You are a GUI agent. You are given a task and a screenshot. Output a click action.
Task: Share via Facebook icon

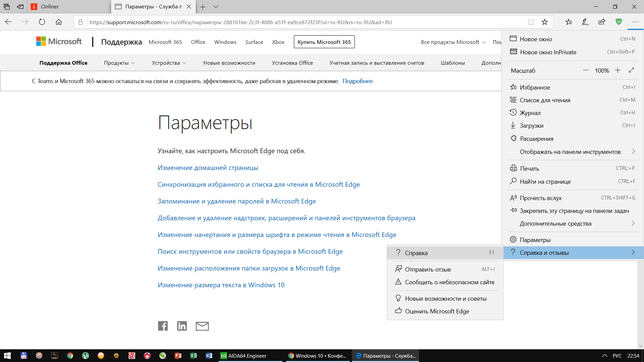pos(163,326)
